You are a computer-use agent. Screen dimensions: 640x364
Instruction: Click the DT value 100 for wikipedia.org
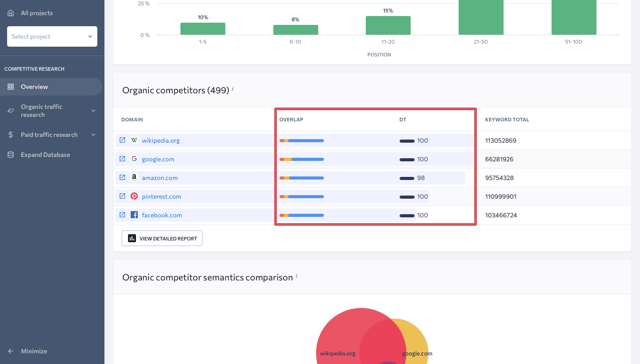[x=423, y=140]
